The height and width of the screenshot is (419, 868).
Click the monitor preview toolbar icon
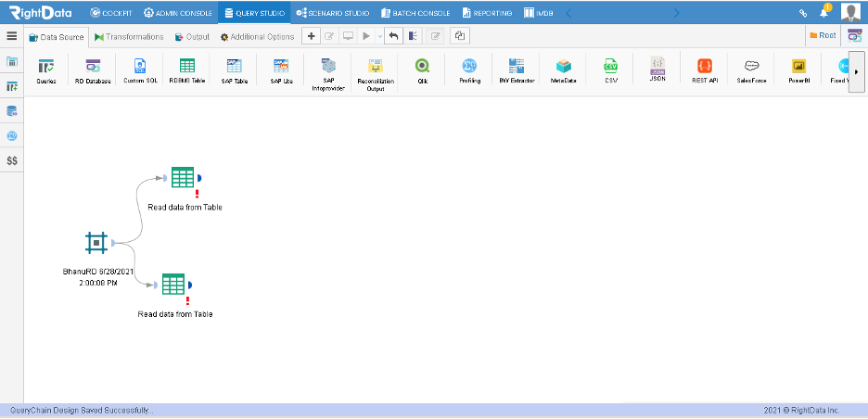(x=348, y=36)
